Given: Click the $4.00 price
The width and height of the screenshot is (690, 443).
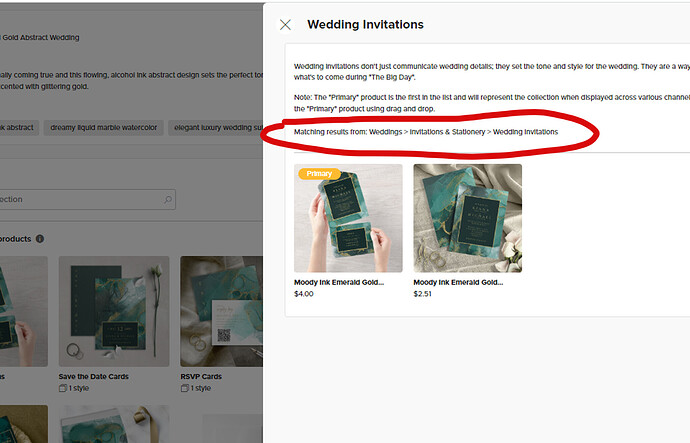Looking at the screenshot, I should coord(304,294).
